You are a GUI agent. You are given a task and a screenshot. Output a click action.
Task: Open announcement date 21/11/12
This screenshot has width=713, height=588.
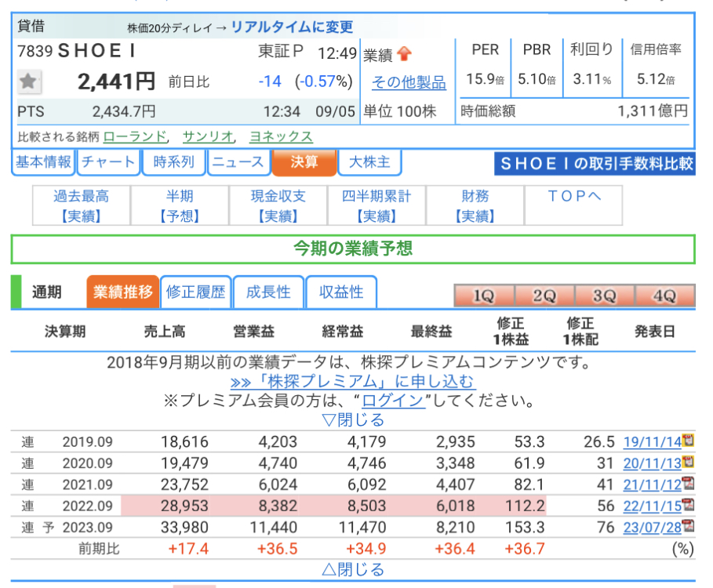[652, 485]
